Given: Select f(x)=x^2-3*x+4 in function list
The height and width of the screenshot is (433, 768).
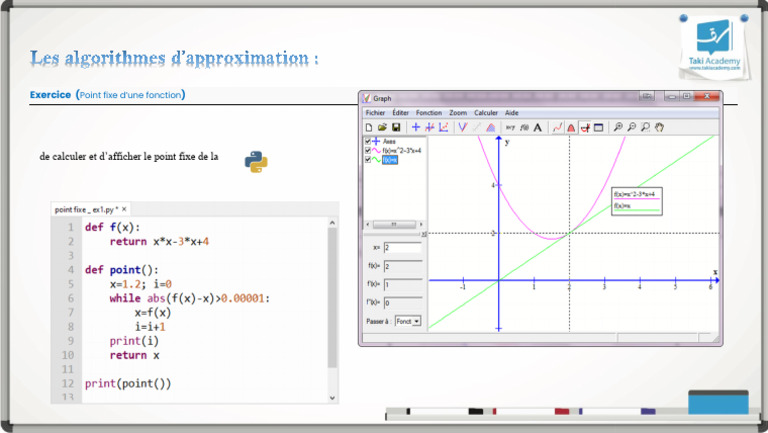Looking at the screenshot, I should [402, 150].
